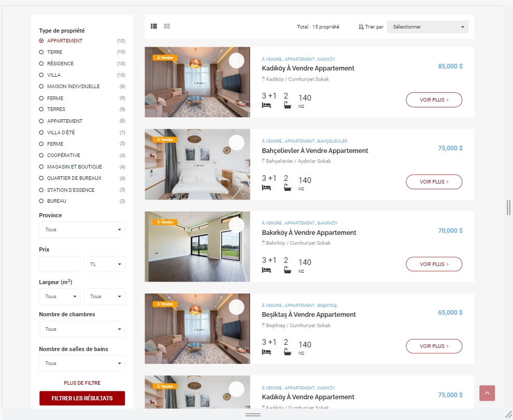Click favorite circle on Bakırköy listing image

[236, 225]
